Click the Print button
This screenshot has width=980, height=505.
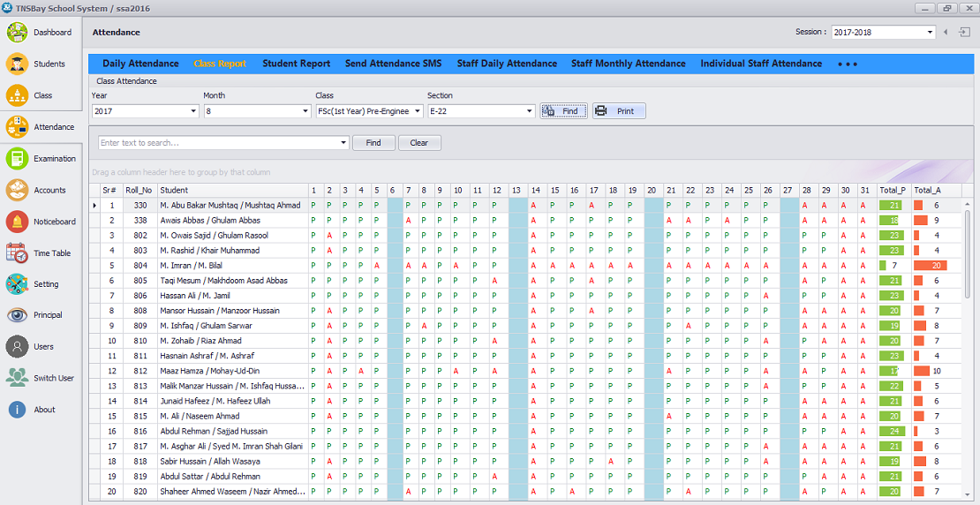pos(619,111)
